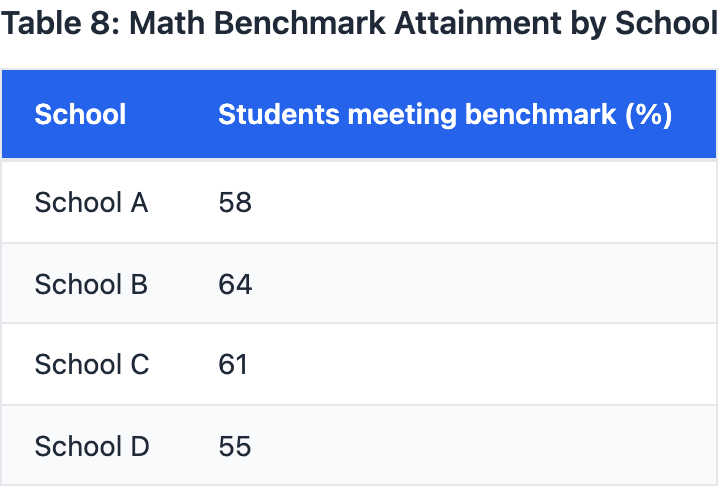718x486 pixels.
Task: Click the "(%)" symbol in the column header
Action: [x=648, y=114]
